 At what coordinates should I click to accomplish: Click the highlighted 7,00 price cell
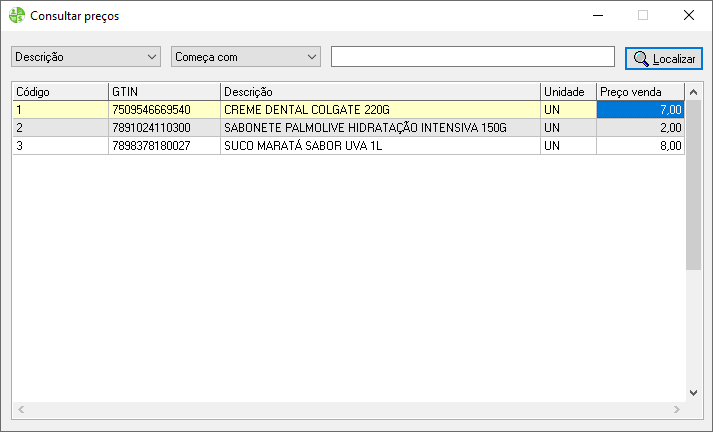640,109
